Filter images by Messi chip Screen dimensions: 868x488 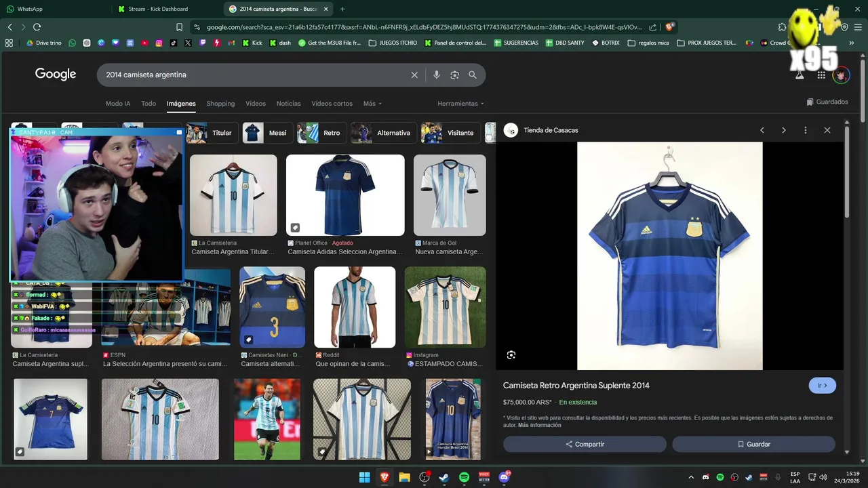[x=267, y=133]
